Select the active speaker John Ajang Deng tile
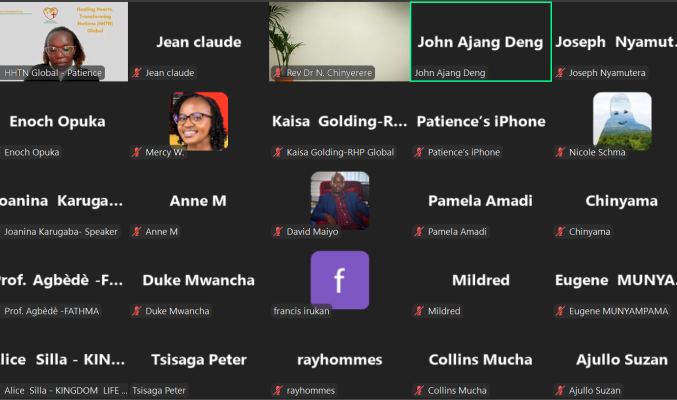This screenshot has width=677, height=400. tap(481, 41)
